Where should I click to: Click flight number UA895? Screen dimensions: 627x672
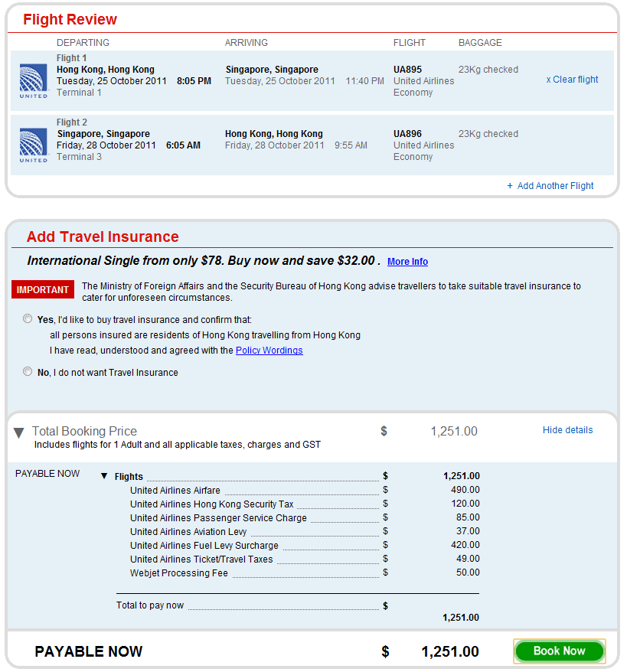pos(407,70)
